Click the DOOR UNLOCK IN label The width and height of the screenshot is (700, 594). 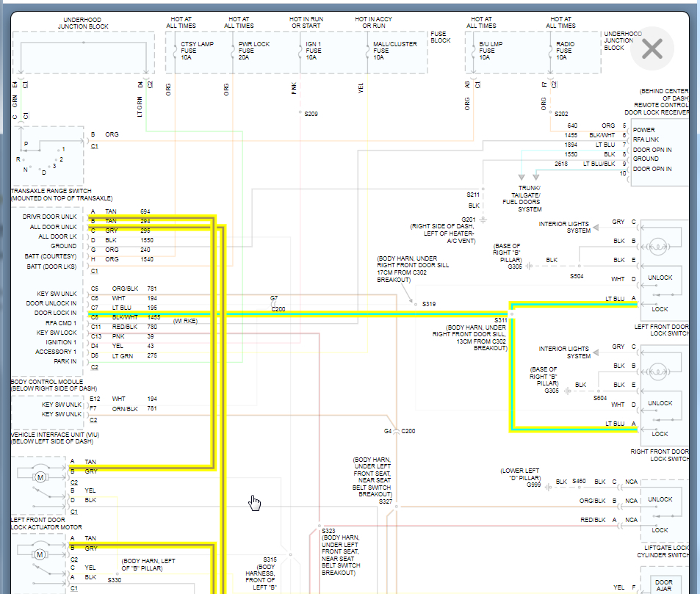tap(51, 303)
